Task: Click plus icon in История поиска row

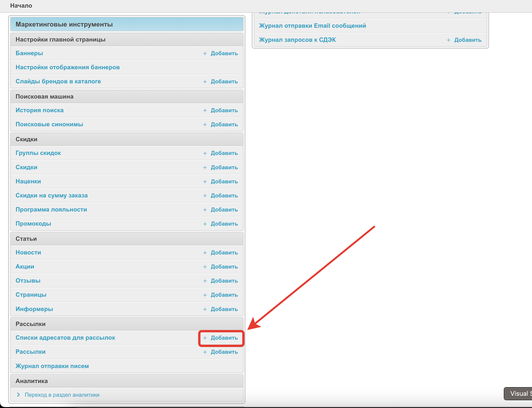Action: (205, 111)
